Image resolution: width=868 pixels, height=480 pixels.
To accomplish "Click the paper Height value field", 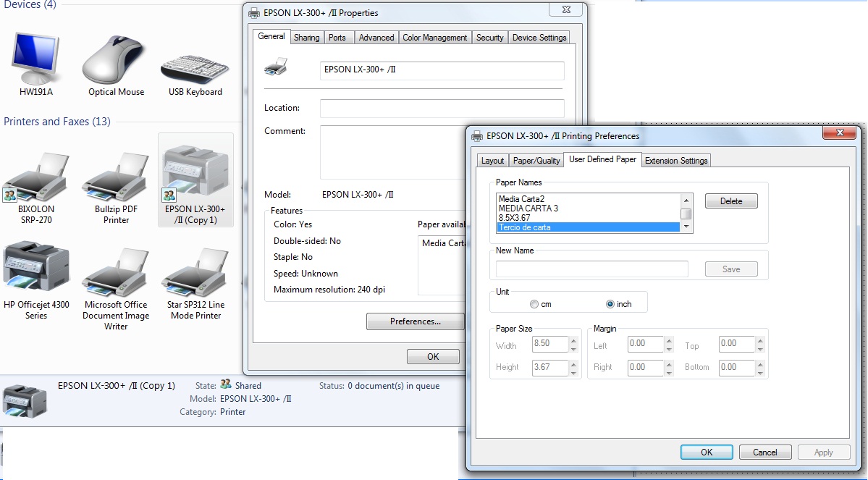I will pyautogui.click(x=550, y=367).
